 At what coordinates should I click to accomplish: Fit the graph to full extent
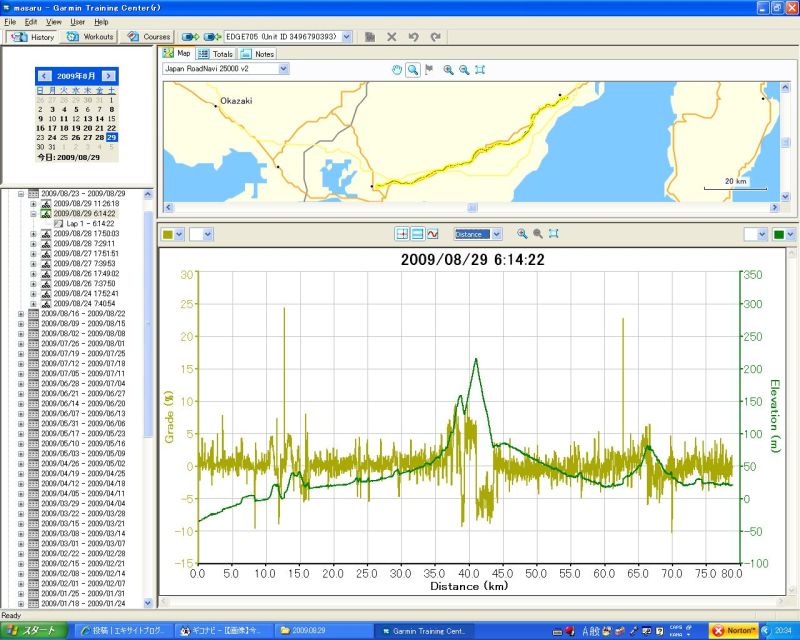554,234
